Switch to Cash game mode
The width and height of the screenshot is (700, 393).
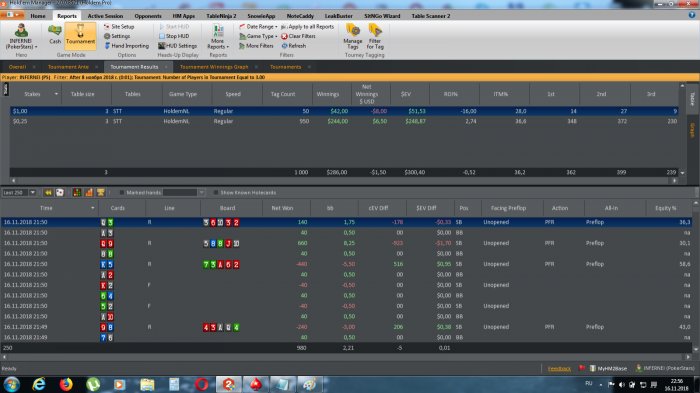coord(55,35)
